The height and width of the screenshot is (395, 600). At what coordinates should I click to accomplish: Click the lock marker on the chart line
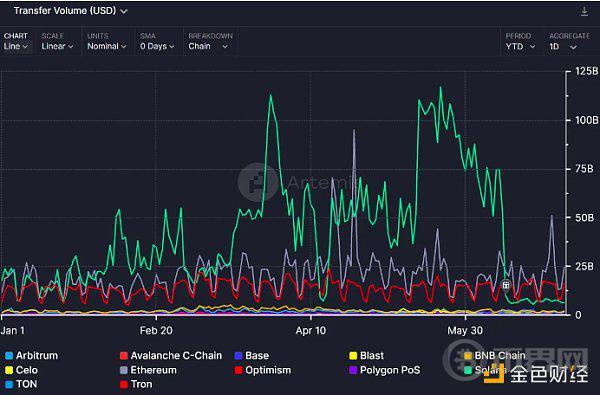[x=506, y=285]
